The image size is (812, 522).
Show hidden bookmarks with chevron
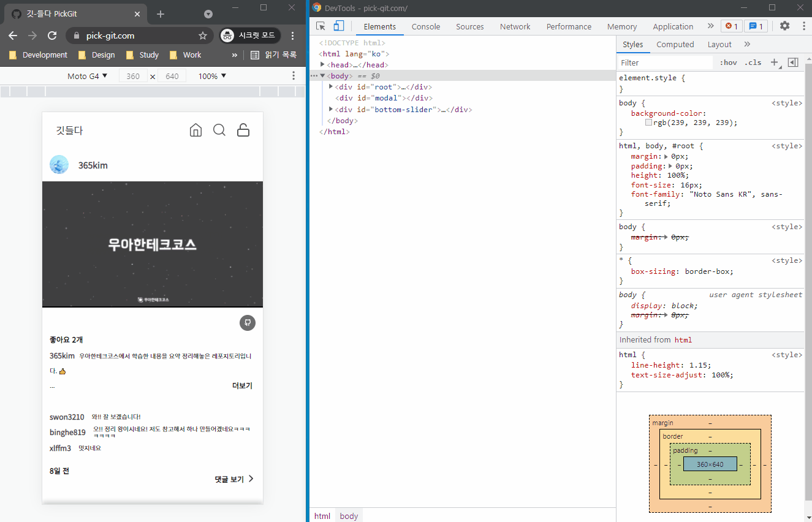click(235, 55)
